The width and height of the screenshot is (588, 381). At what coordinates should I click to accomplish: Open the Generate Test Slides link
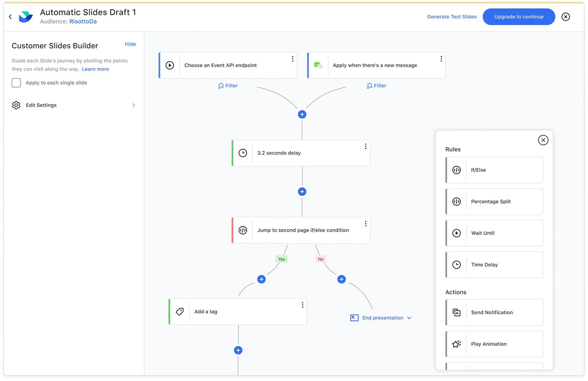(452, 17)
